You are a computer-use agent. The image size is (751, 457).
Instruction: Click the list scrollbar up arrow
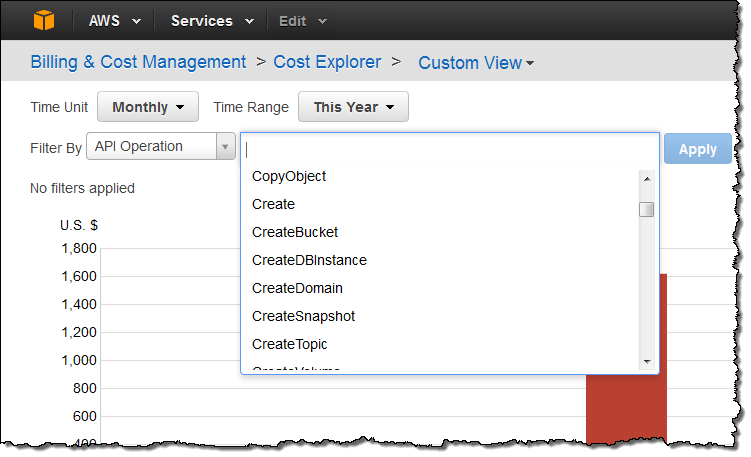point(647,179)
